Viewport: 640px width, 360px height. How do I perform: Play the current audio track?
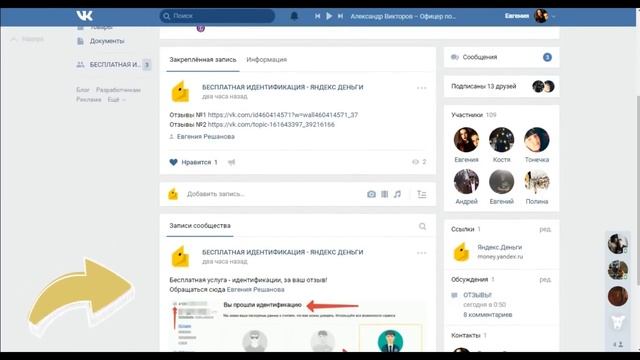pyautogui.click(x=329, y=16)
